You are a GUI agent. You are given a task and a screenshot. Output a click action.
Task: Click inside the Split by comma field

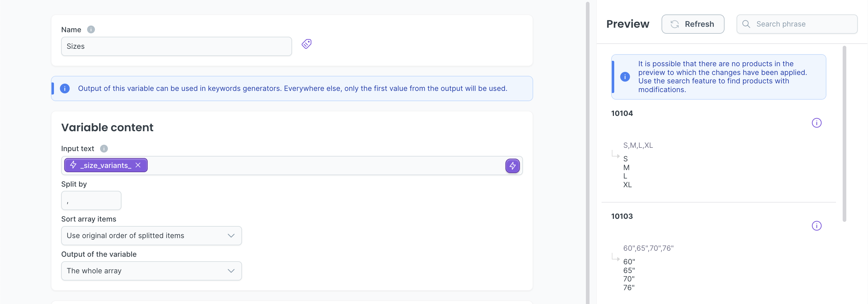point(91,200)
